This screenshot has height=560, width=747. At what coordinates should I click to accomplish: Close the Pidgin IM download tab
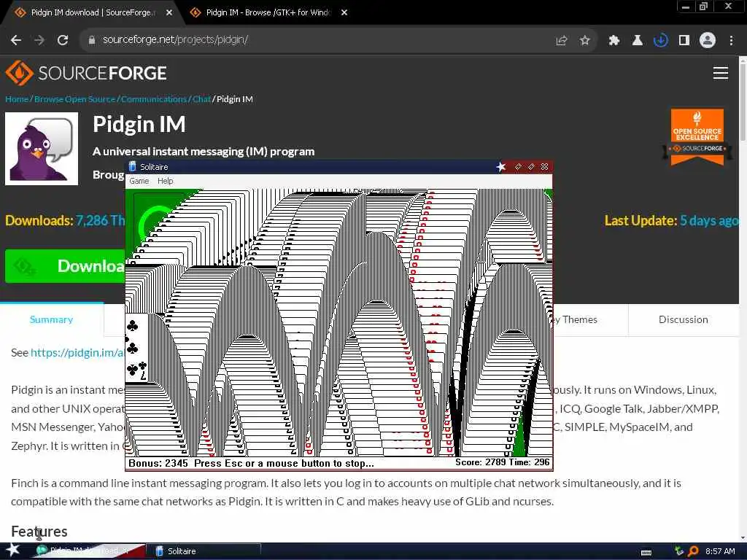click(x=169, y=13)
